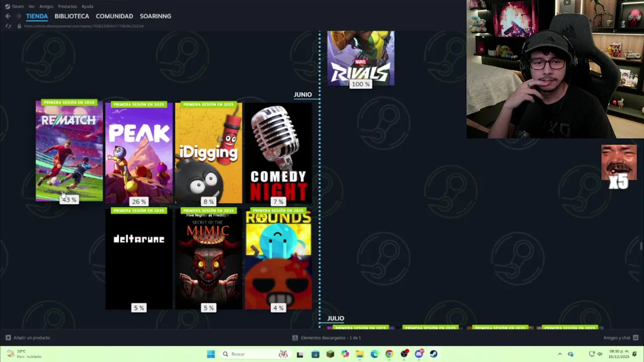Image resolution: width=644 pixels, height=362 pixels.
Task: Open the Minecraft block icon on taskbar
Action: (x=330, y=354)
